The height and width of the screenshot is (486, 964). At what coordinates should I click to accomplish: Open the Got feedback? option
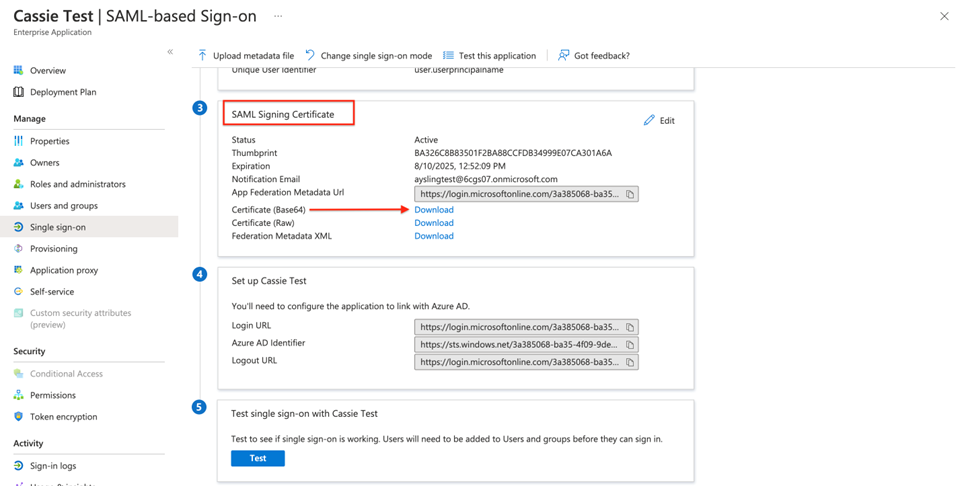click(593, 56)
